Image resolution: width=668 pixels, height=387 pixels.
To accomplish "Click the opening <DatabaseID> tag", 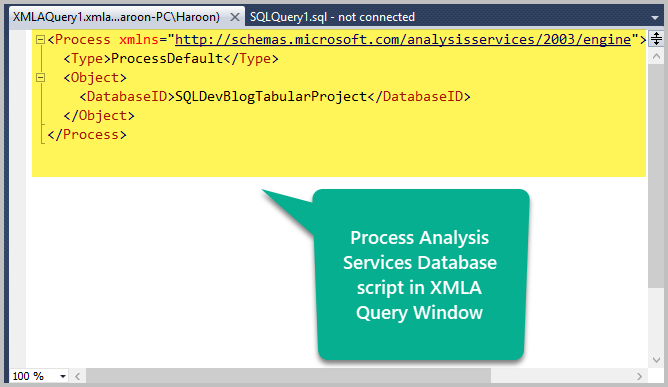I will pyautogui.click(x=127, y=97).
